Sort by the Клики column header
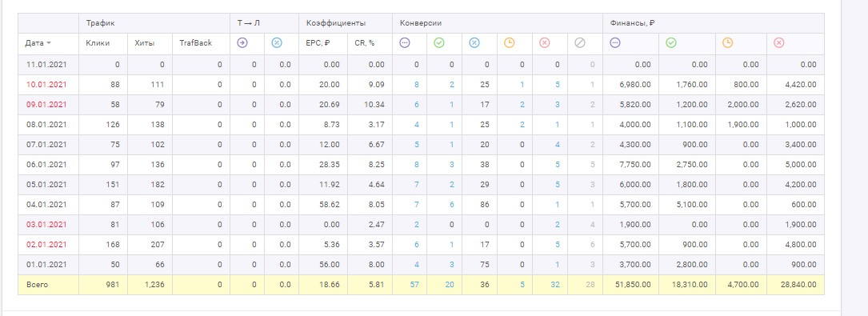Viewport: 868px width, 316px height. coord(98,43)
